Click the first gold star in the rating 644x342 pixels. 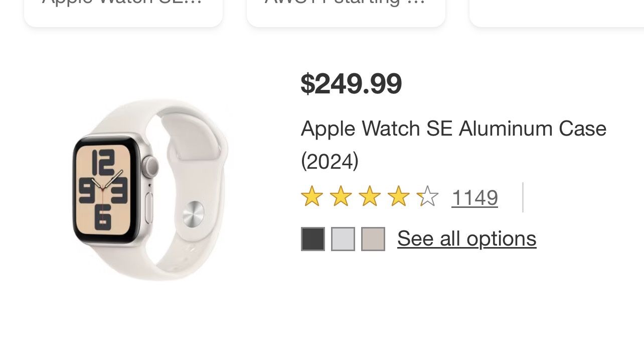tap(312, 196)
